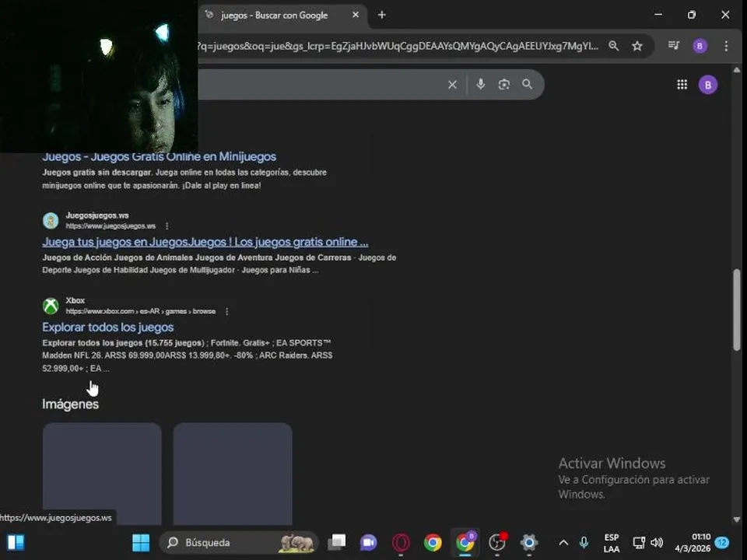This screenshot has width=747, height=560.
Task: Switch the ESP LAA keyboard layout
Action: click(x=612, y=543)
